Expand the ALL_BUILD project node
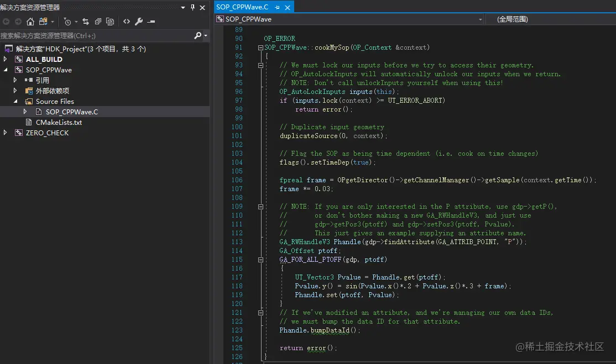Viewport: 616px width, 364px height. (5, 59)
